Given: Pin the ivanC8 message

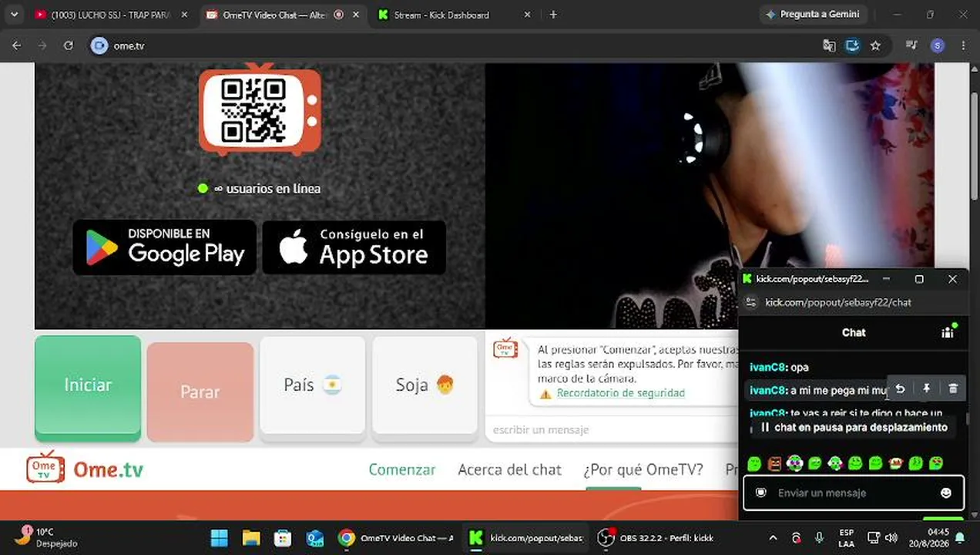Looking at the screenshot, I should pos(927,388).
